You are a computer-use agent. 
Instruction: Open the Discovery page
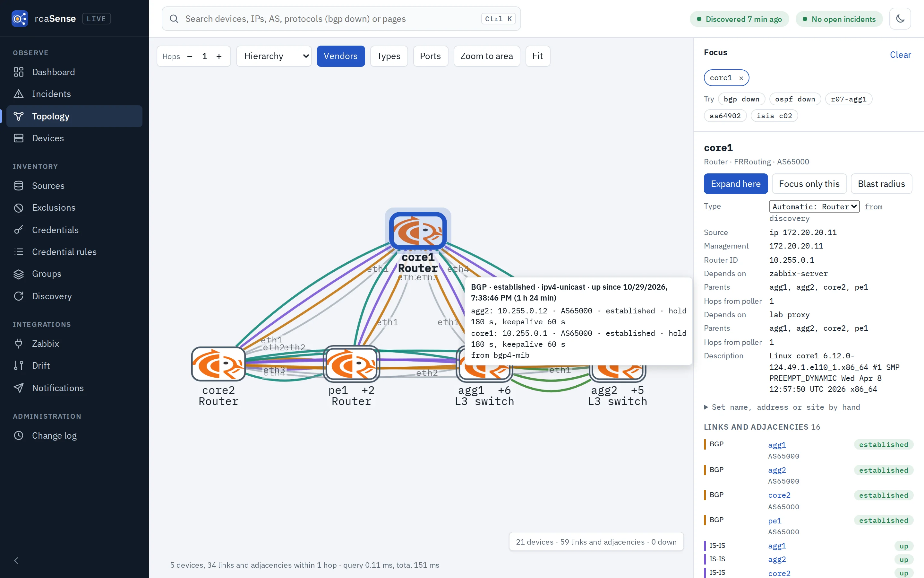[x=74, y=296]
